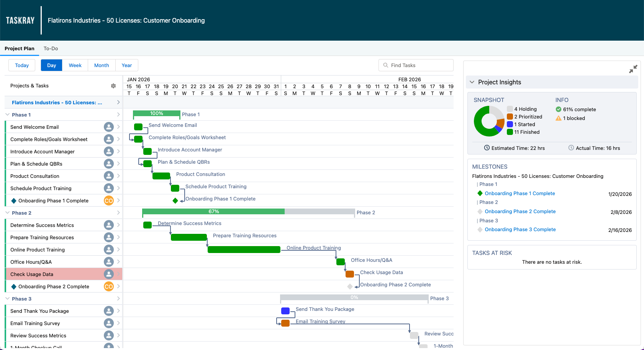Screen dimensions: 644x350
Task: Collapse the Phase 3 group
Action: click(7, 299)
